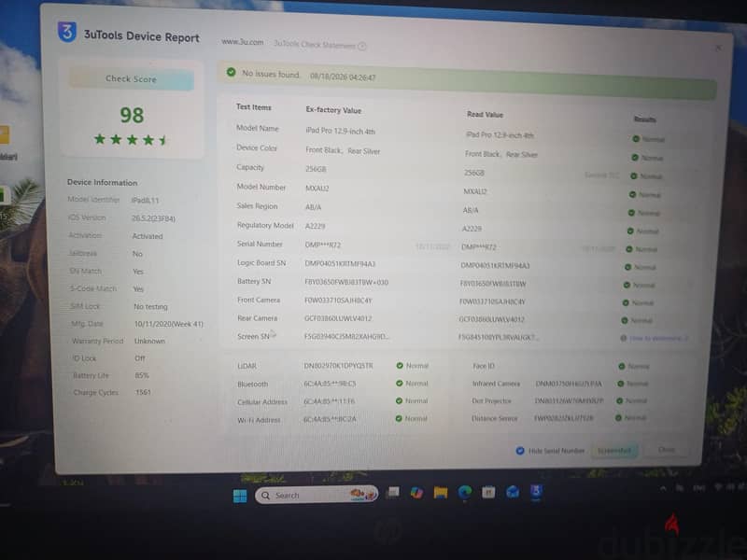Select the Model Name ex-factory value
This screenshot has height=560, width=747.
tap(340, 131)
